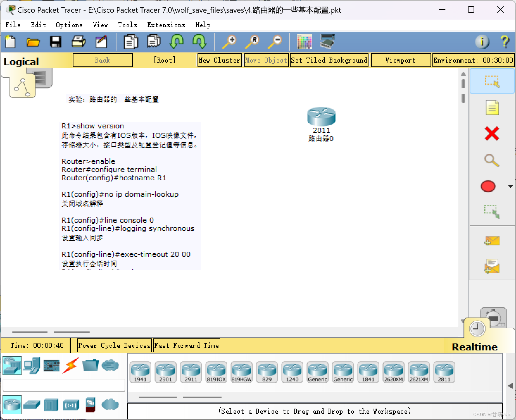The height and width of the screenshot is (420, 516).
Task: Select the Switches subcategory icon
Action: (x=32, y=405)
